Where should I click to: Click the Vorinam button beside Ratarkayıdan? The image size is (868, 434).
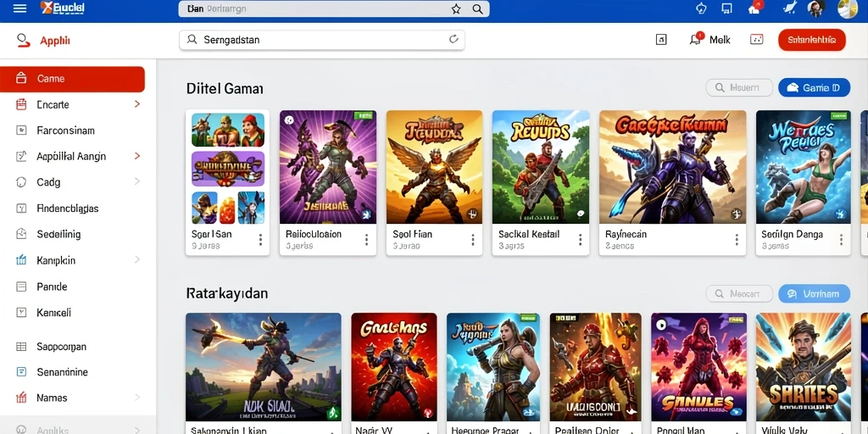814,294
